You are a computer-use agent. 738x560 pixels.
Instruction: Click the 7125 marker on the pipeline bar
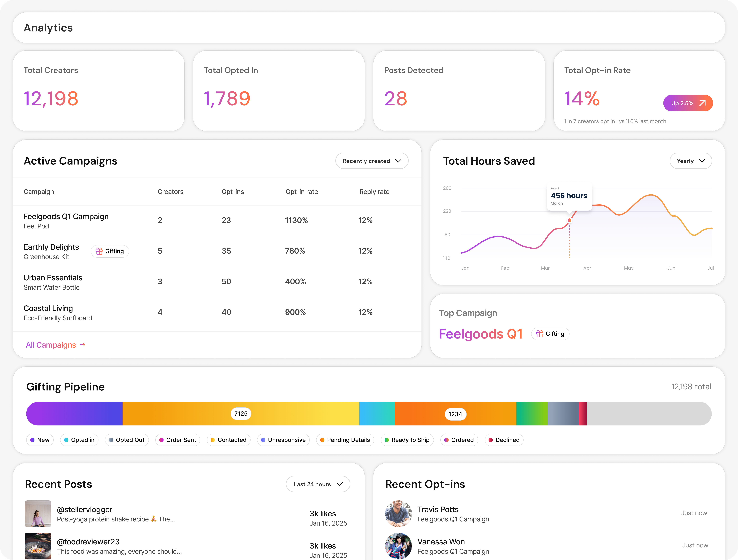point(241,414)
